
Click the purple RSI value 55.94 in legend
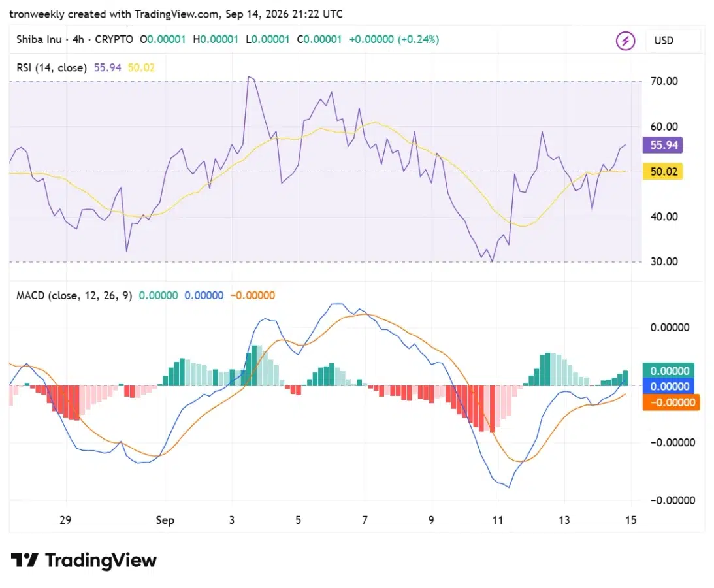pos(108,68)
